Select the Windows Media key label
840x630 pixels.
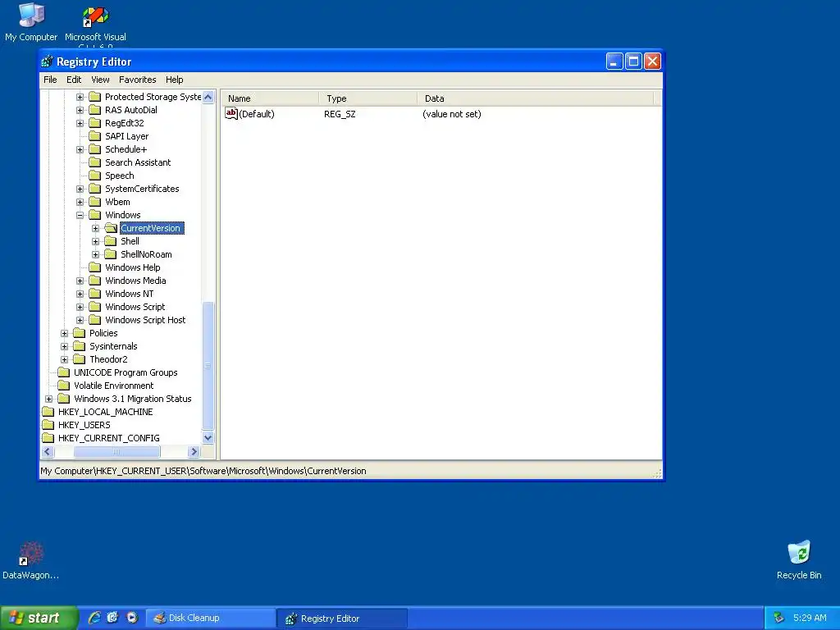pyautogui.click(x=135, y=281)
